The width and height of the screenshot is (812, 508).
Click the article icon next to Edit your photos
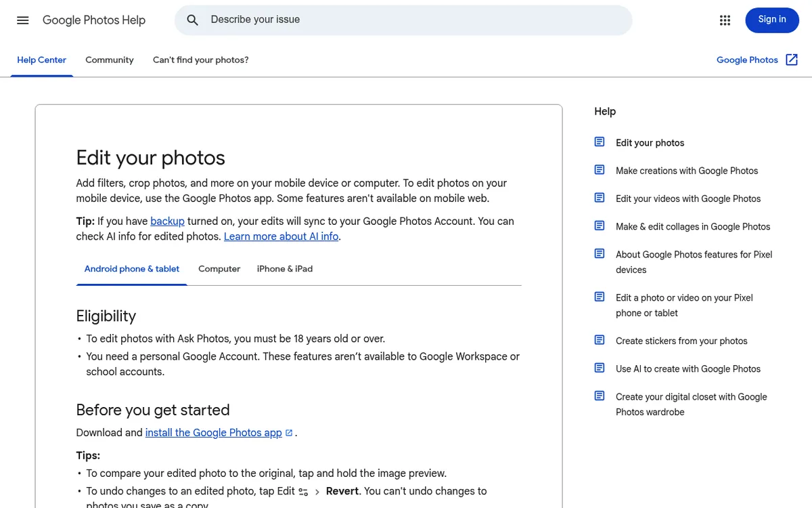[x=600, y=142]
